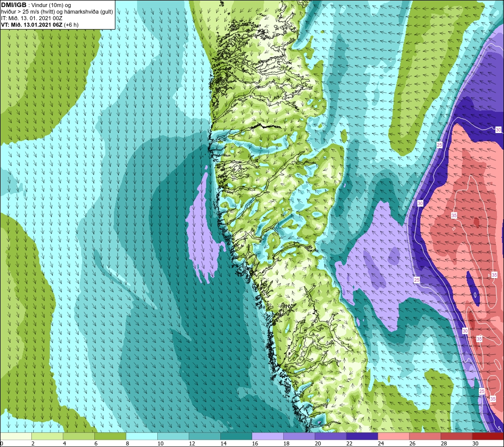
Task: Select the 'IT: Mið. 13. 01. 2021 00Z' line
Action: click(x=32, y=18)
